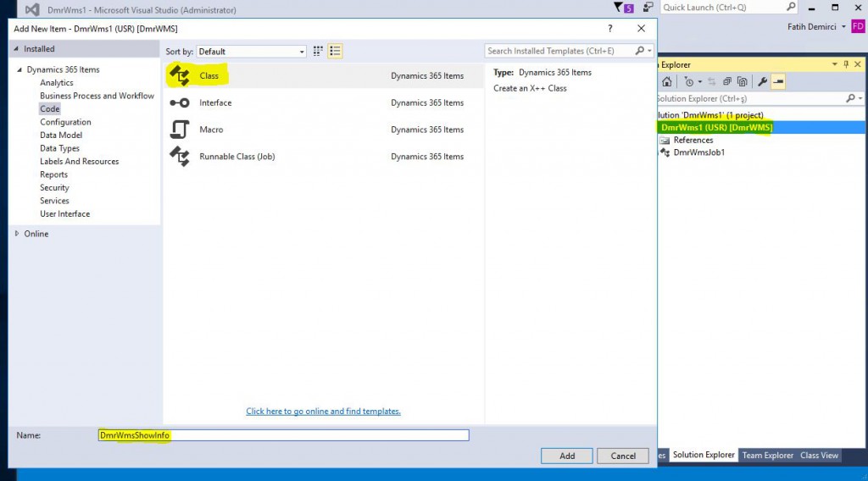Select the Configuration category
This screenshot has width=868, height=481.
(65, 122)
